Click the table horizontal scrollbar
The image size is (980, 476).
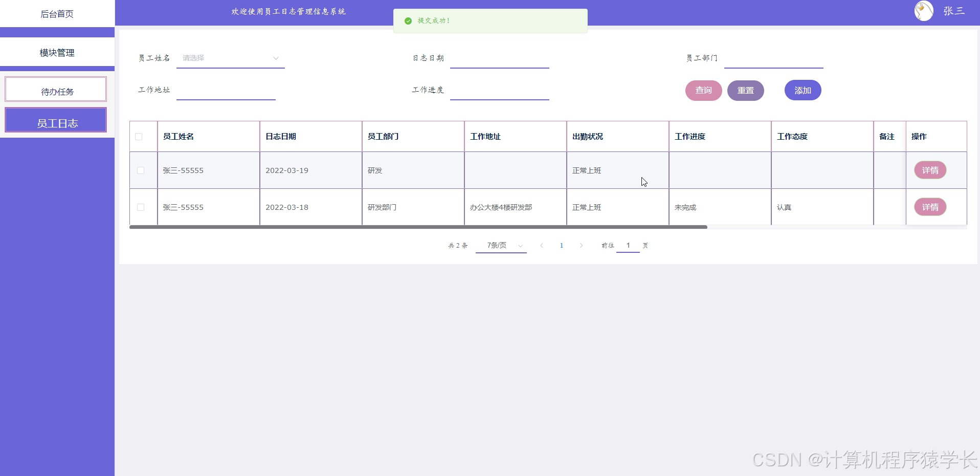click(x=418, y=227)
